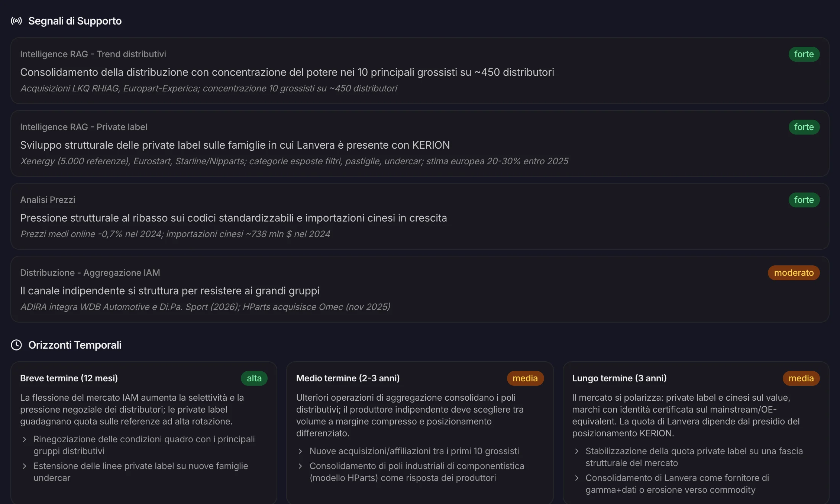Click paragraph 'La flessione del mercato IAM'

point(132,410)
